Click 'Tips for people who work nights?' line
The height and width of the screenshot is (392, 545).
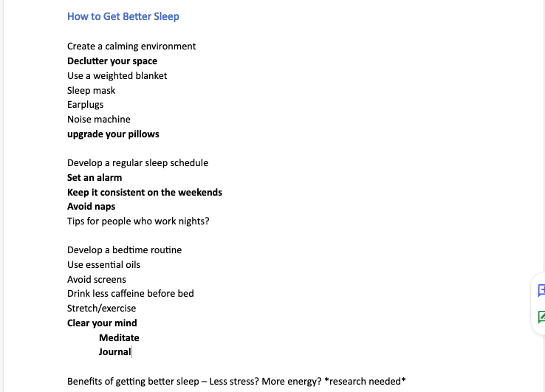tap(138, 221)
